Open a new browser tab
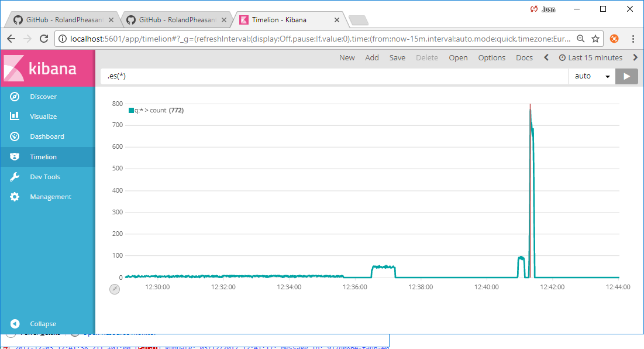 tap(358, 20)
